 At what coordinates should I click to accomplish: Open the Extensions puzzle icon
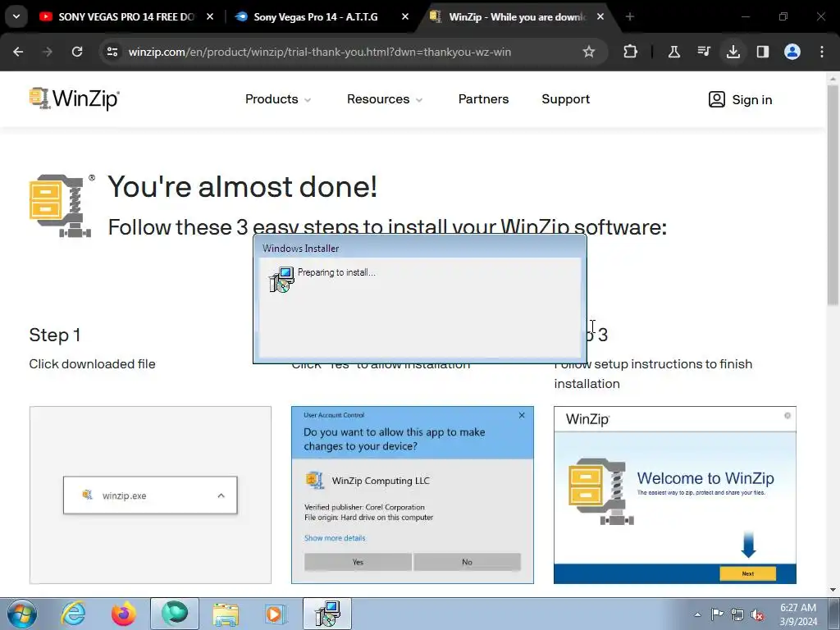point(631,52)
